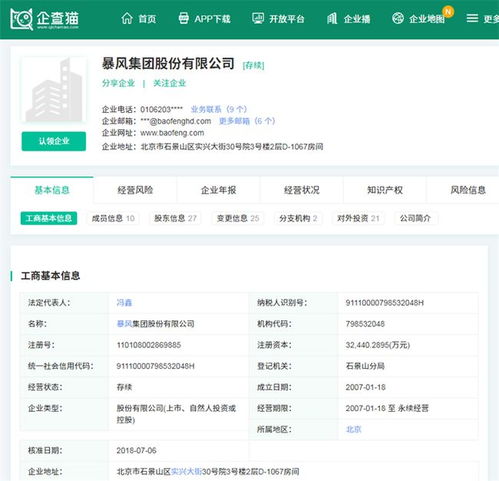The width and height of the screenshot is (499, 481).
Task: Click registration number 110108002869885
Action: pyautogui.click(x=149, y=345)
